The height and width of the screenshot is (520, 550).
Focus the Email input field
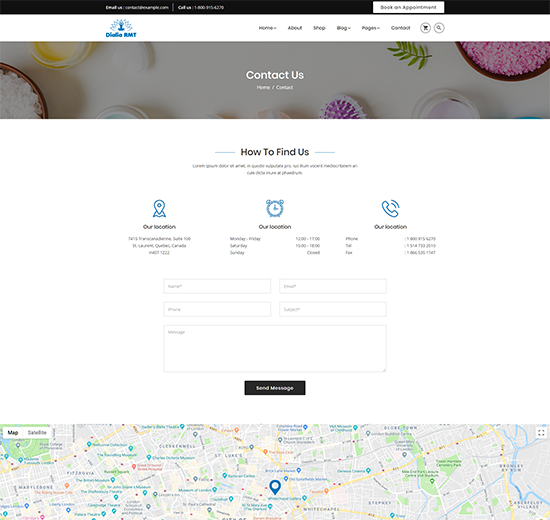click(333, 286)
